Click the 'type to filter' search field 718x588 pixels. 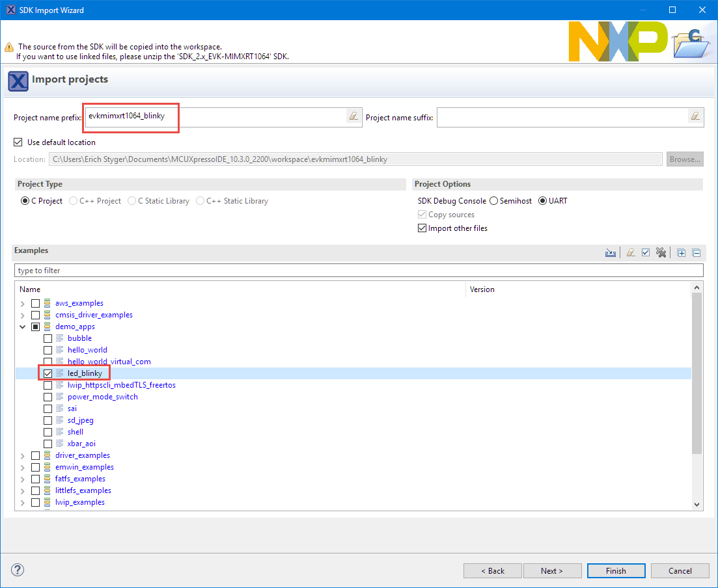pos(358,271)
